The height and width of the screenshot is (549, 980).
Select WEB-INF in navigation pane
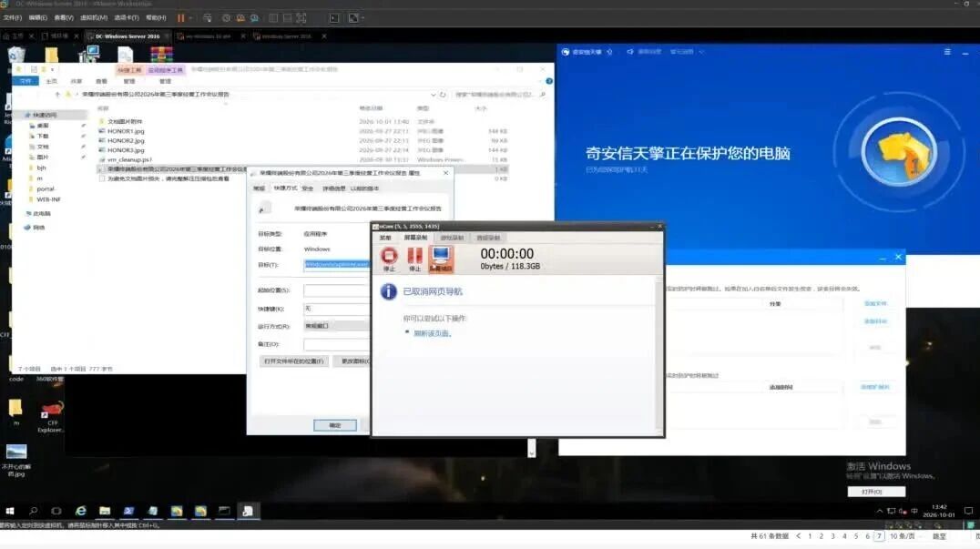(x=48, y=200)
